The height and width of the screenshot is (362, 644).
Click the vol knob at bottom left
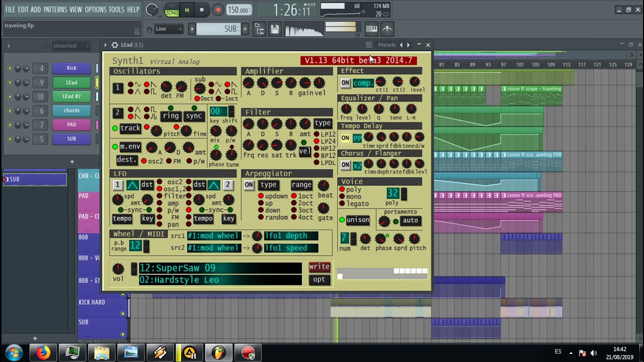(x=118, y=269)
